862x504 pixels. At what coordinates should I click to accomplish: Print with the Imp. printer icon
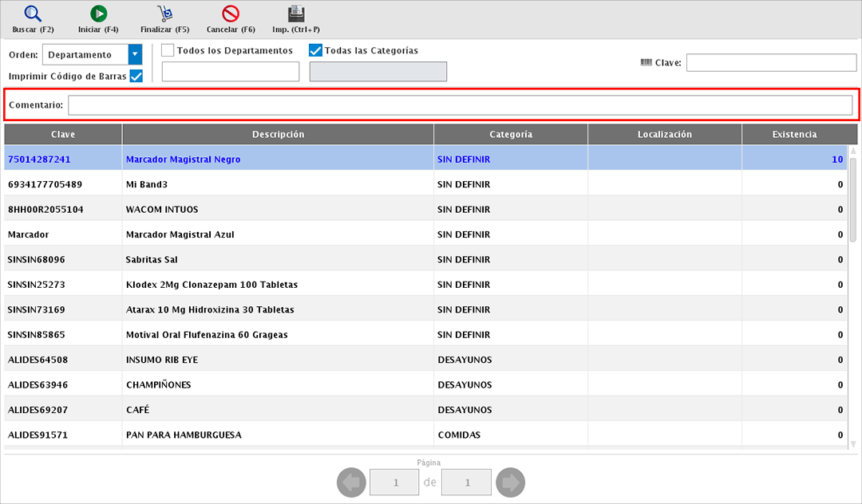click(x=296, y=14)
